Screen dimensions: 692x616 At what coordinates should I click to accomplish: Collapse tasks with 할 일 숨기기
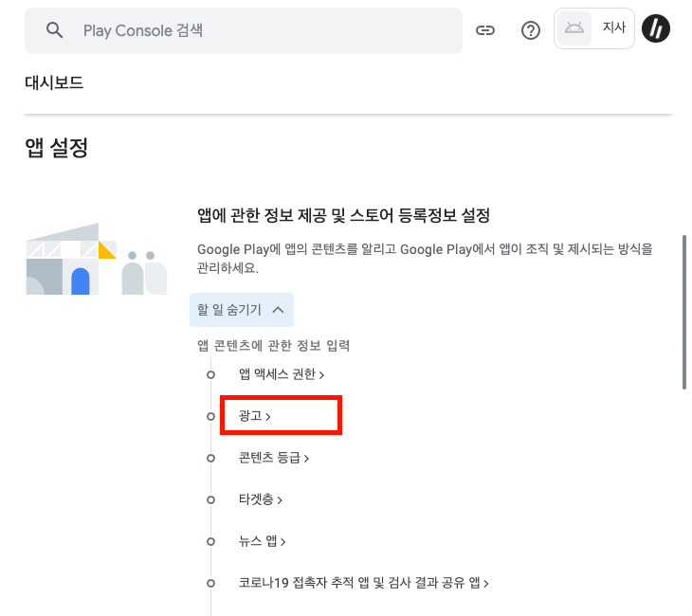(242, 310)
